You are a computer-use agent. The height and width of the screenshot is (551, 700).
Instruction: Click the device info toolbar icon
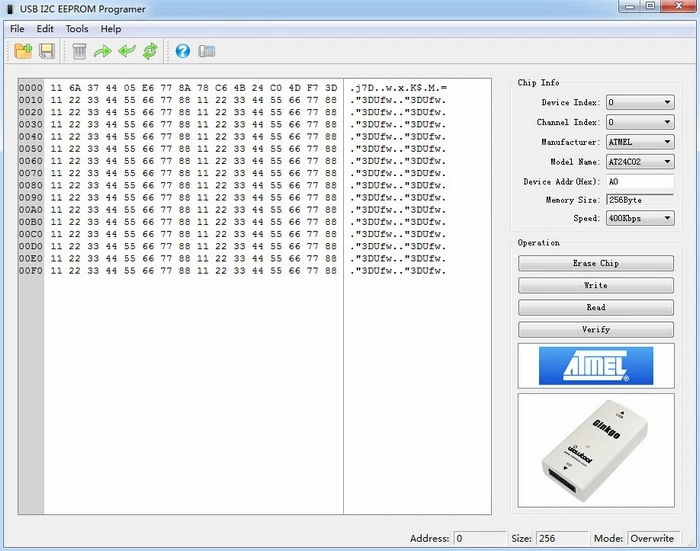pos(206,51)
